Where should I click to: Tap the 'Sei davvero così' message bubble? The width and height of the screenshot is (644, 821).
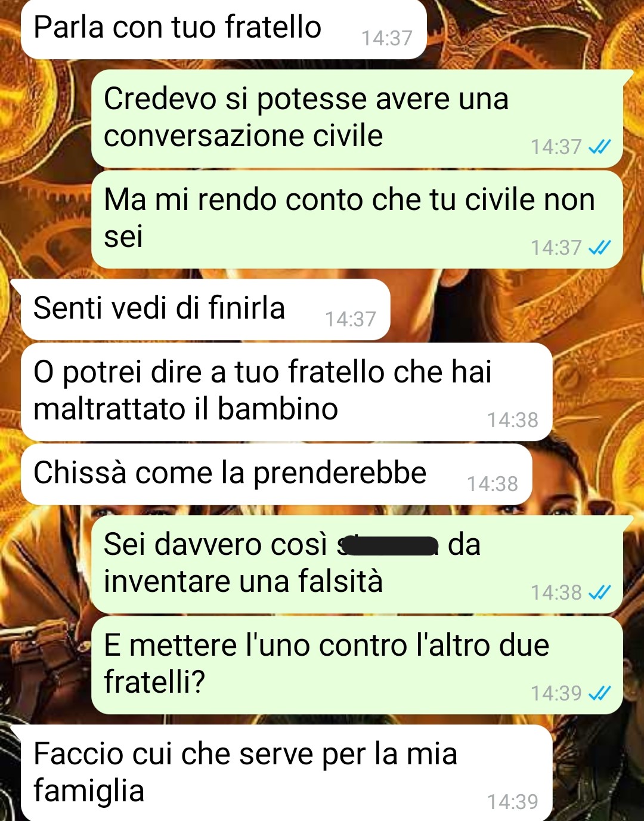point(358,564)
